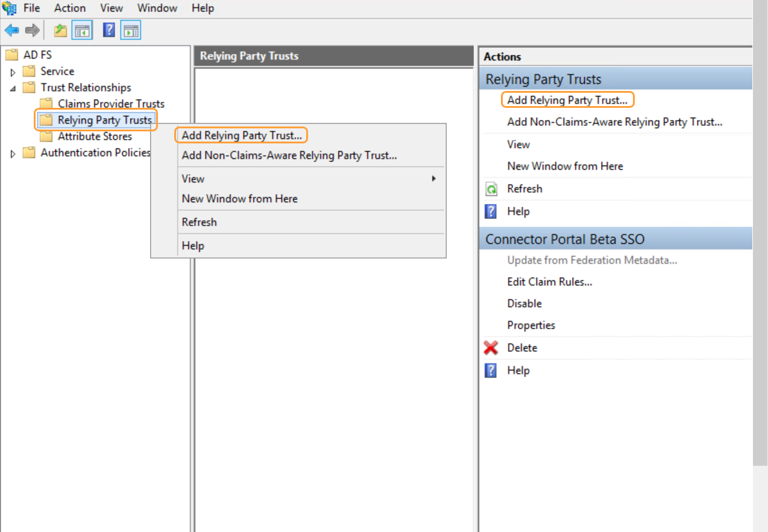The height and width of the screenshot is (532, 768).
Task: Collapse the Trust Relationships tree node
Action: coord(13,88)
